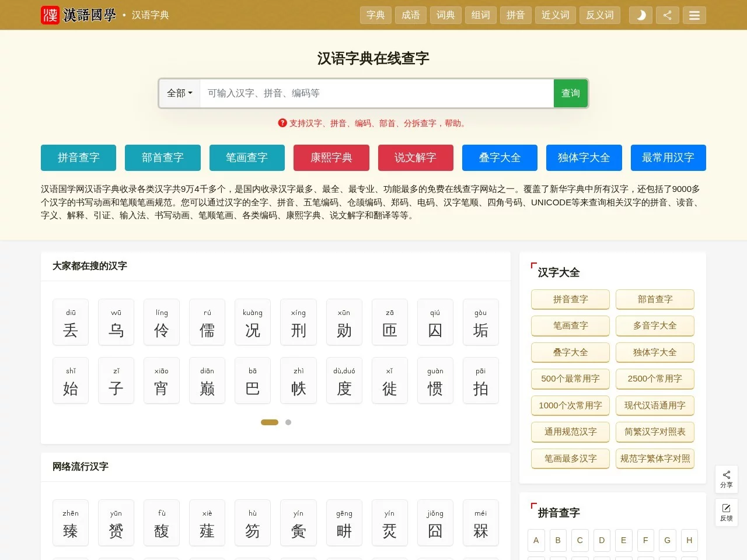This screenshot has height=560, width=747.
Task: Open the floating 分享 share panel
Action: click(x=726, y=478)
